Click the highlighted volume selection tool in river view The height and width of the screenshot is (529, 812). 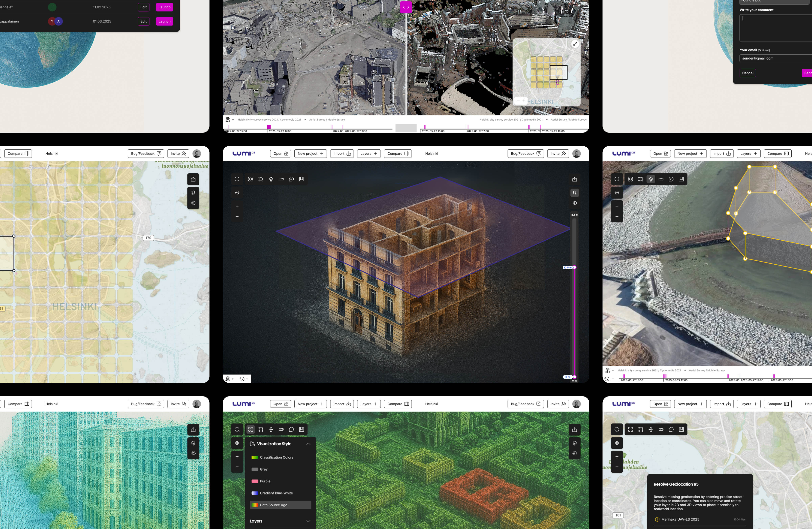click(651, 179)
